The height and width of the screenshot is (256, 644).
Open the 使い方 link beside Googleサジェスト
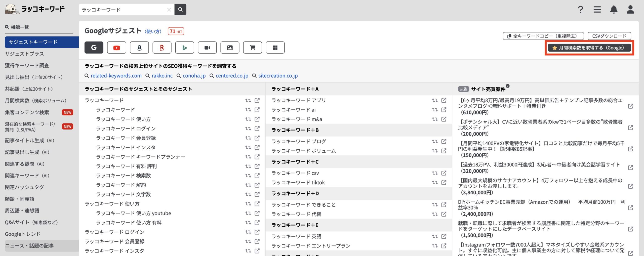pyautogui.click(x=153, y=31)
